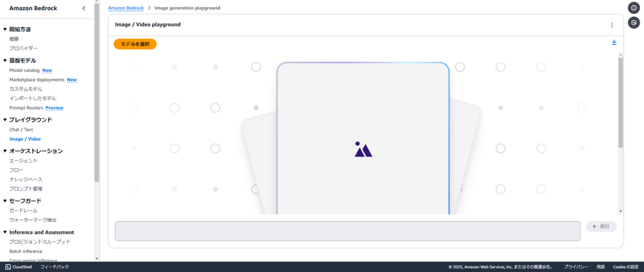Image resolution: width=644 pixels, height=272 pixels.
Task: Collapse the セーフガード section
Action: click(x=5, y=201)
